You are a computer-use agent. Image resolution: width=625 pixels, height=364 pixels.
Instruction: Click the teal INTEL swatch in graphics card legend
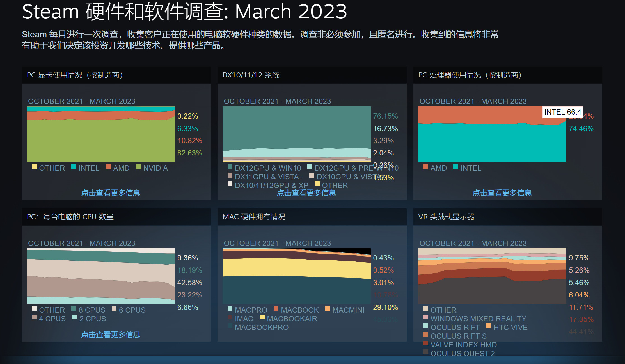[74, 166]
